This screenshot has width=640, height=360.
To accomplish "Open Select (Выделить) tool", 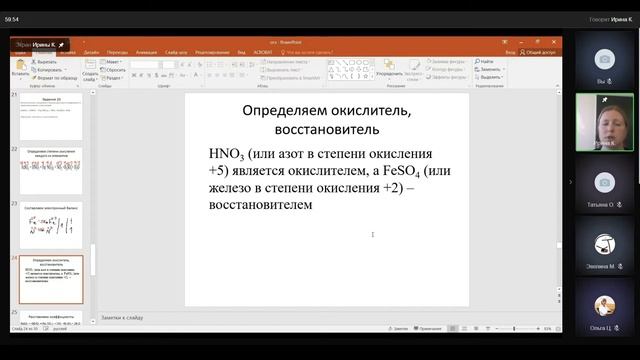I will click(x=489, y=77).
